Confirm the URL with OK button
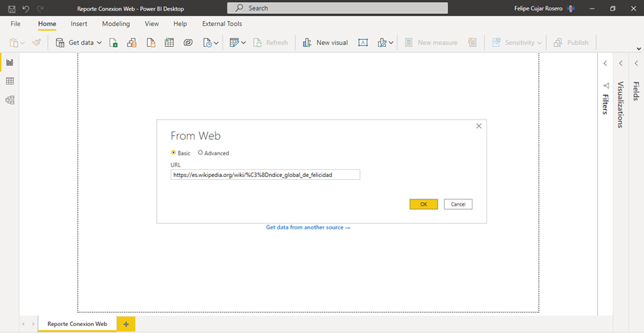The width and height of the screenshot is (644, 333). [x=423, y=204]
